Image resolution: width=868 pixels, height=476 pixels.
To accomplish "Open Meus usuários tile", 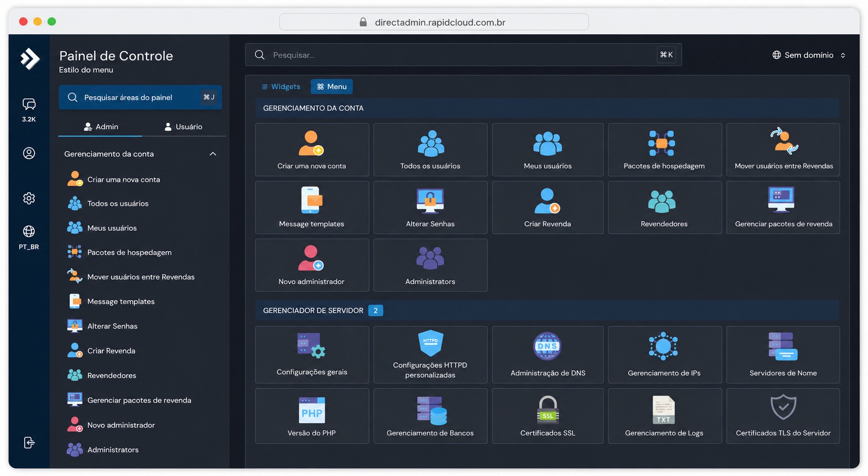I will point(548,150).
